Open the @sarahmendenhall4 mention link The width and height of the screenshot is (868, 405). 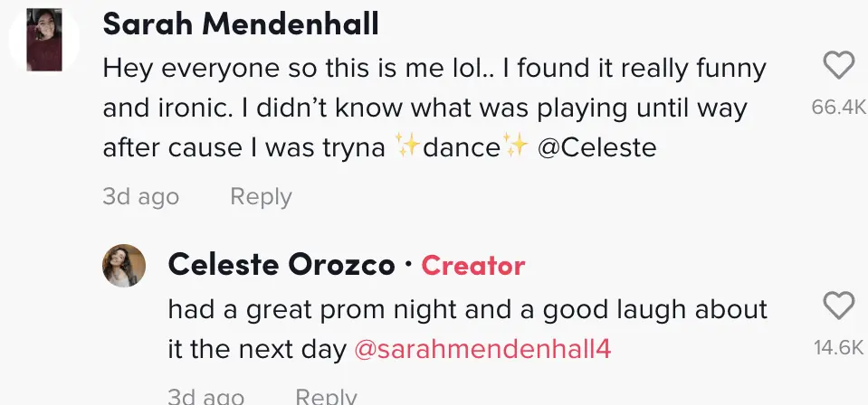pos(482,350)
